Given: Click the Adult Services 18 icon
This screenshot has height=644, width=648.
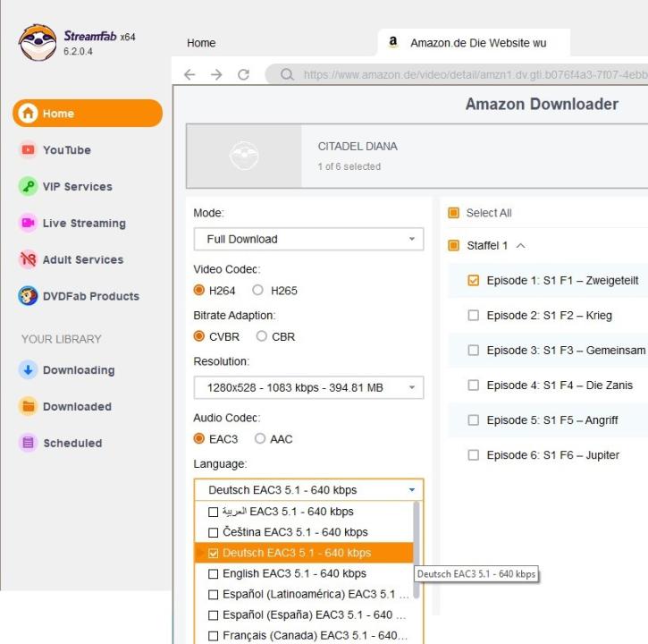Looking at the screenshot, I should point(28,259).
